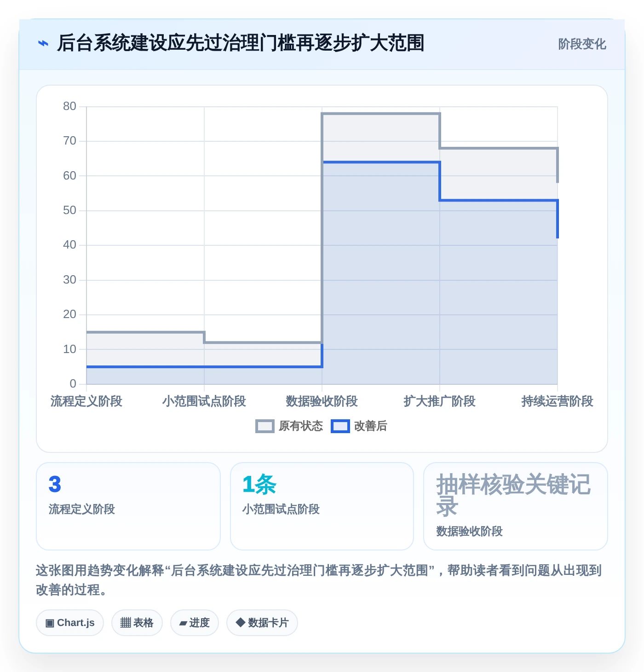
Task: Click the 70 y-axis value
Action: (x=69, y=141)
